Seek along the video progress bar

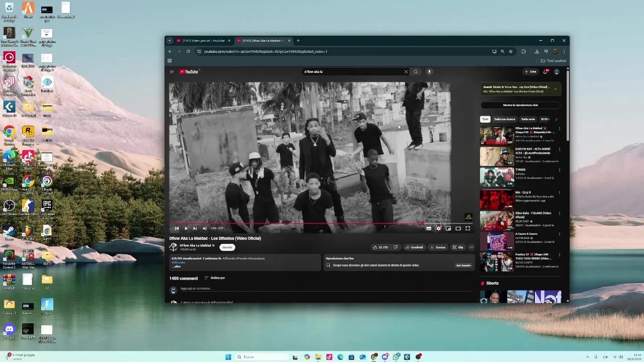(x=322, y=223)
